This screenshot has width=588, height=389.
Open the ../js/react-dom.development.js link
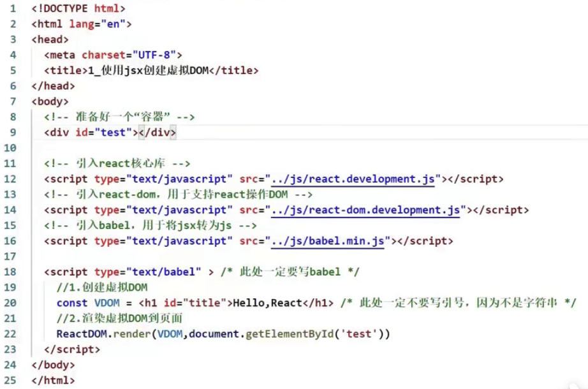tap(365, 210)
